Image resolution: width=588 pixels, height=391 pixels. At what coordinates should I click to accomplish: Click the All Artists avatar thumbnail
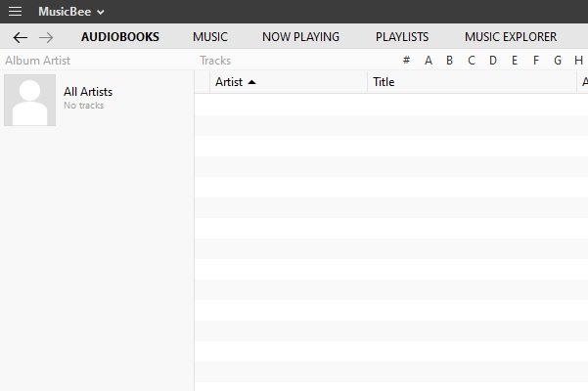point(30,100)
